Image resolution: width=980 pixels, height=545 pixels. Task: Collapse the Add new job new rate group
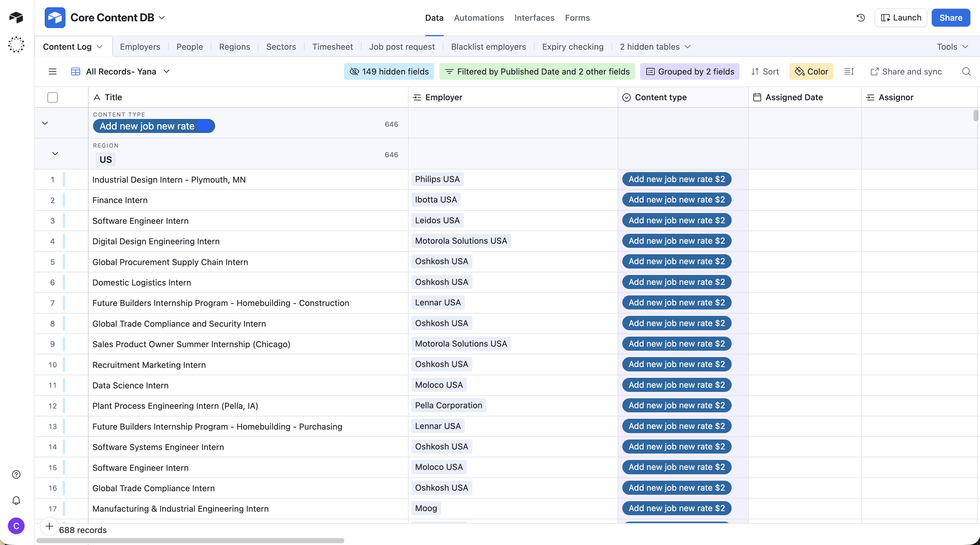[45, 123]
